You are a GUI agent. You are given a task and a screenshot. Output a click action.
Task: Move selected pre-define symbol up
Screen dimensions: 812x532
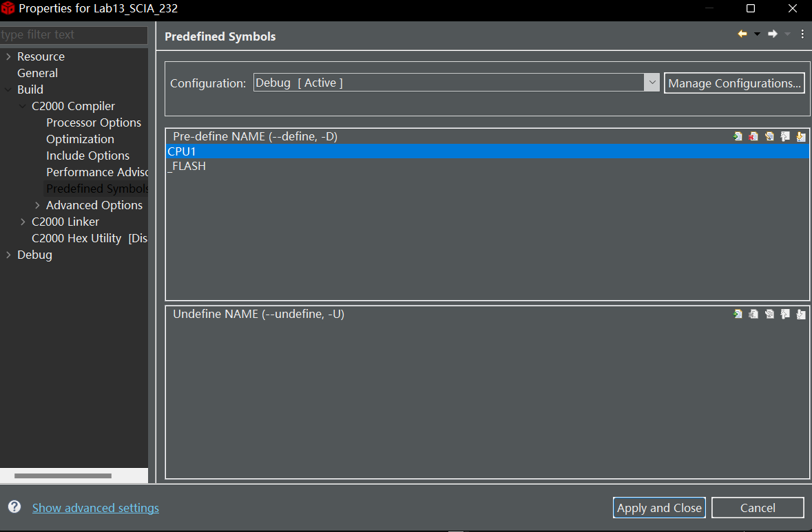(x=785, y=136)
